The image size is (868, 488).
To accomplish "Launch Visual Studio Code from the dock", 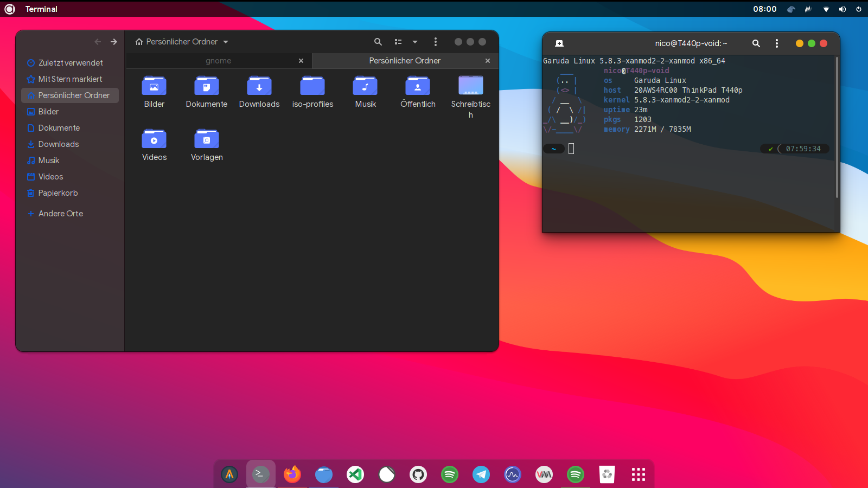I will 355,474.
